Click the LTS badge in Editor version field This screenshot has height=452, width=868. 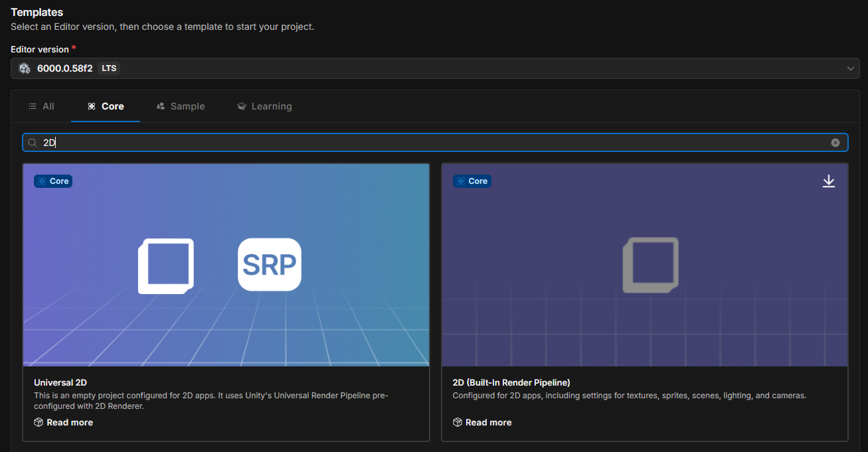click(108, 68)
